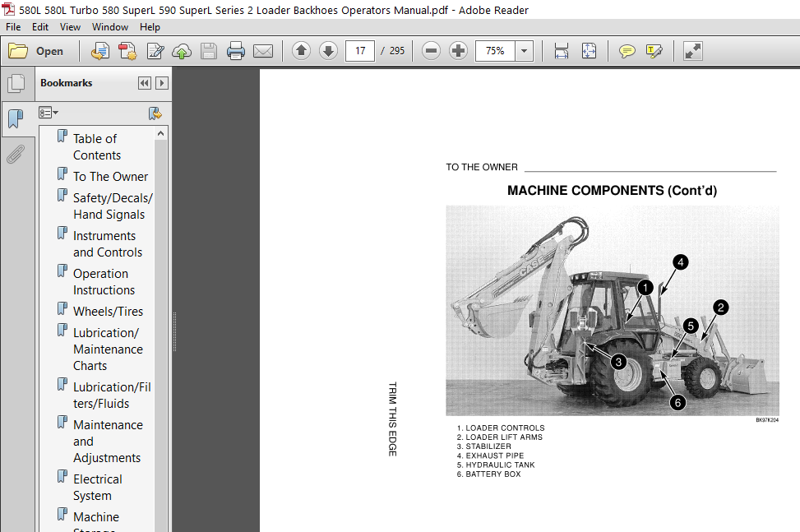This screenshot has height=532, width=800.
Task: Click the '4. EXHAUST PIPE' caption line
Action: click(x=490, y=456)
